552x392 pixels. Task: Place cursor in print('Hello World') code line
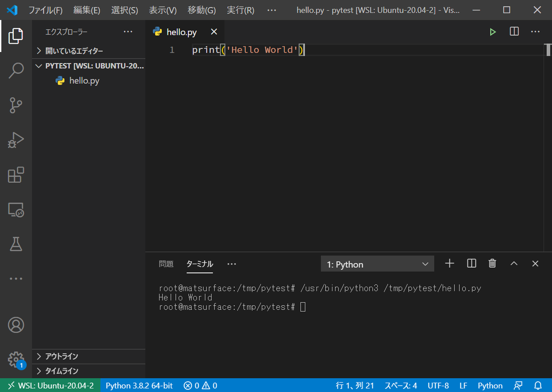tap(248, 50)
